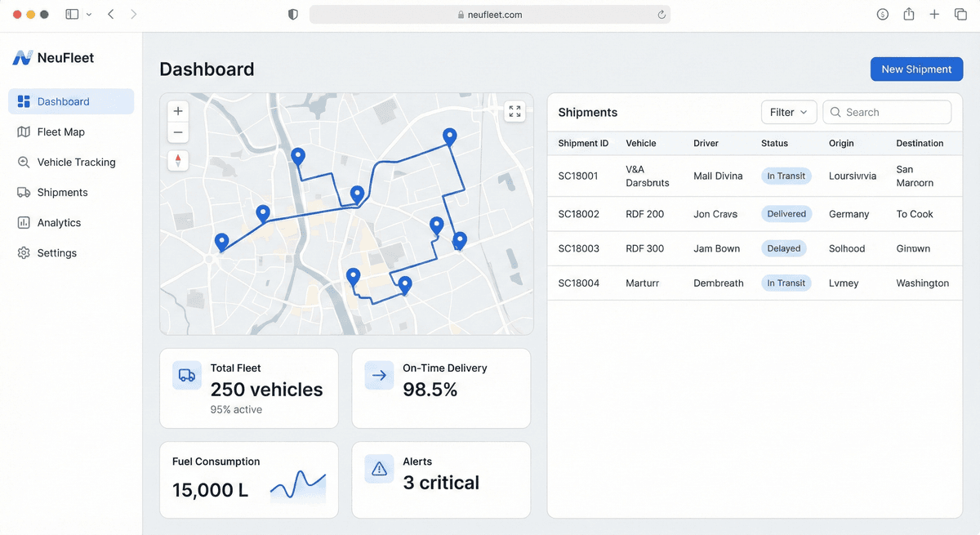
Task: Open Fleet Map from the sidebar
Action: 61,132
